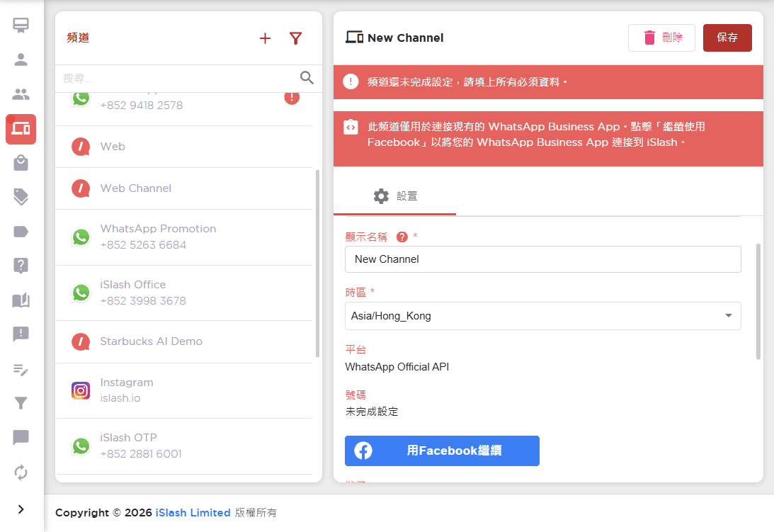The width and height of the screenshot is (774, 532).
Task: Select the channels devices icon in sidebar
Action: pos(21,129)
